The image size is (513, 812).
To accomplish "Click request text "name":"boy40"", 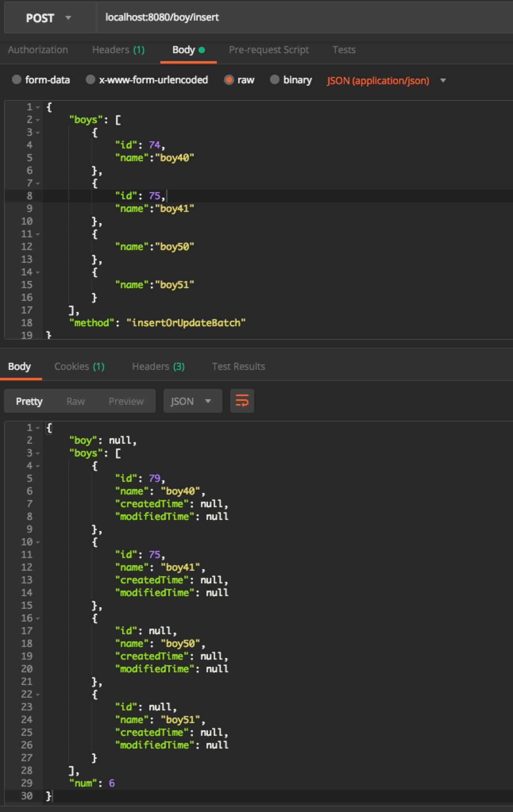I will (154, 158).
